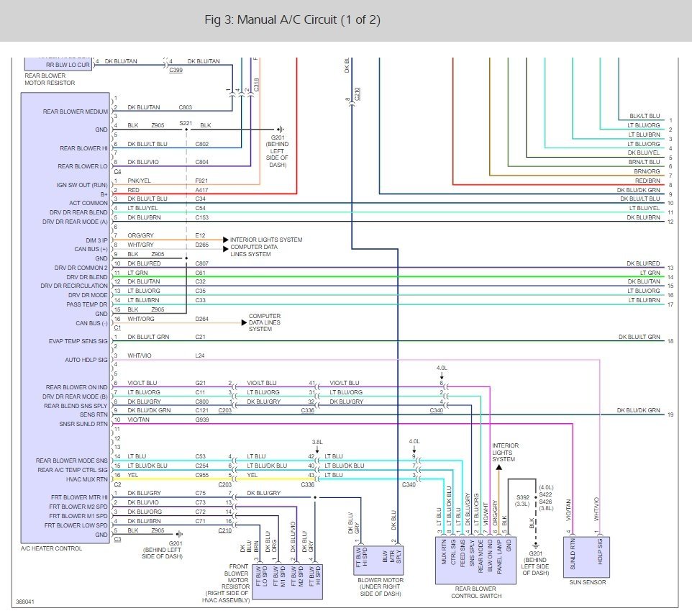Select the C955 circuit code
This screenshot has height=616, width=692.
coord(201,475)
